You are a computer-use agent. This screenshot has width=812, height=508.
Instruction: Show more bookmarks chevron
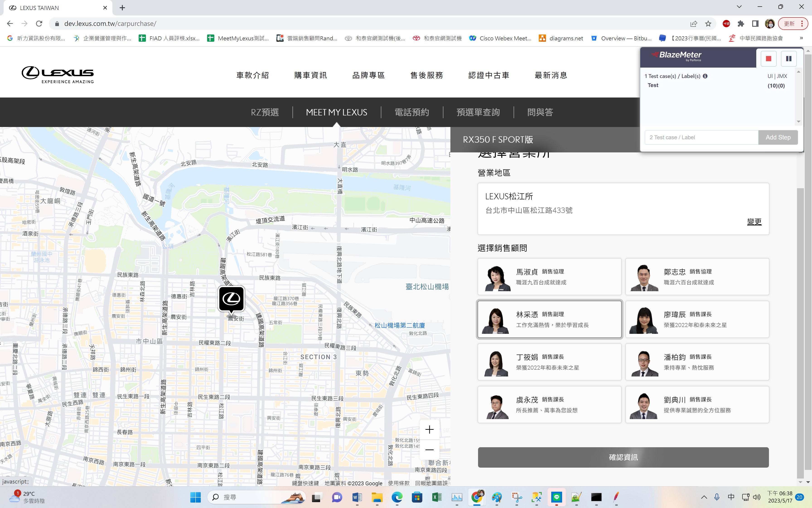coord(801,38)
